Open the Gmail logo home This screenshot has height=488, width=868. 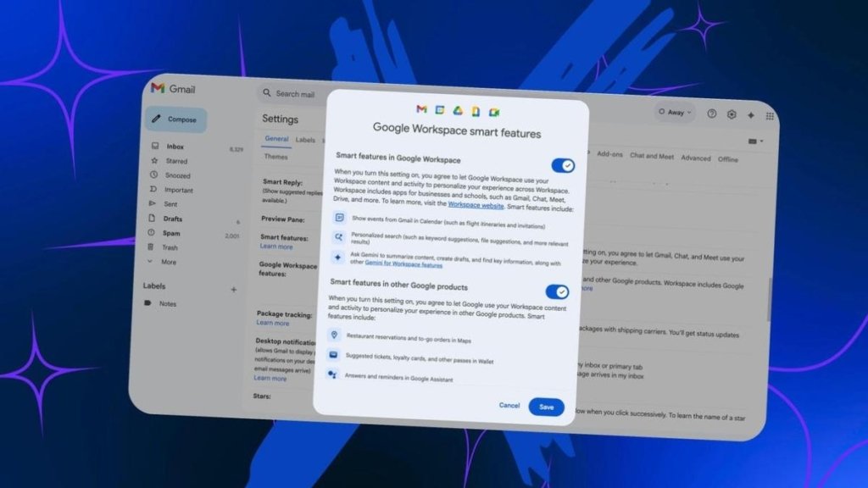click(x=173, y=88)
